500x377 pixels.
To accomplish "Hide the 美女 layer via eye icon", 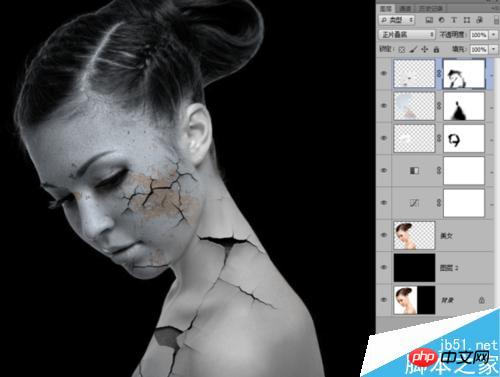I will pyautogui.click(x=384, y=235).
